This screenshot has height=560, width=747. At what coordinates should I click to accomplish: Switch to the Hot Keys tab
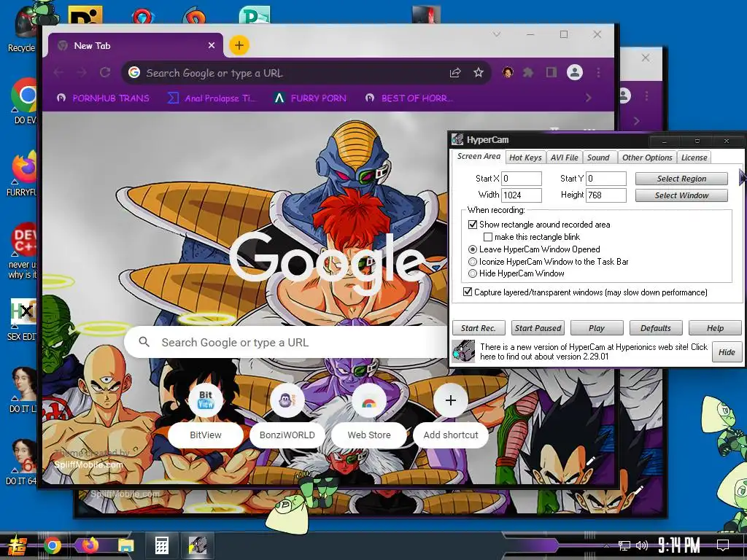[x=525, y=157]
